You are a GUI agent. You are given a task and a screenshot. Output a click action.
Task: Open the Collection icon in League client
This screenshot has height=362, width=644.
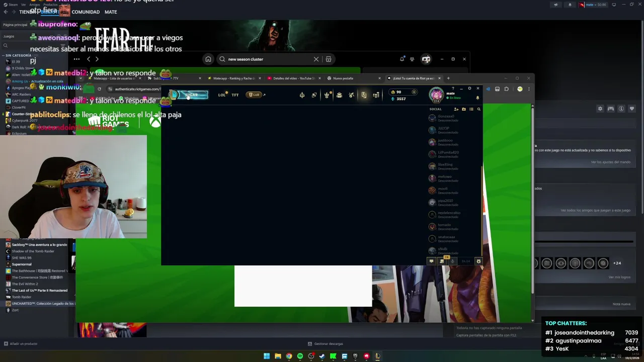coord(327,95)
